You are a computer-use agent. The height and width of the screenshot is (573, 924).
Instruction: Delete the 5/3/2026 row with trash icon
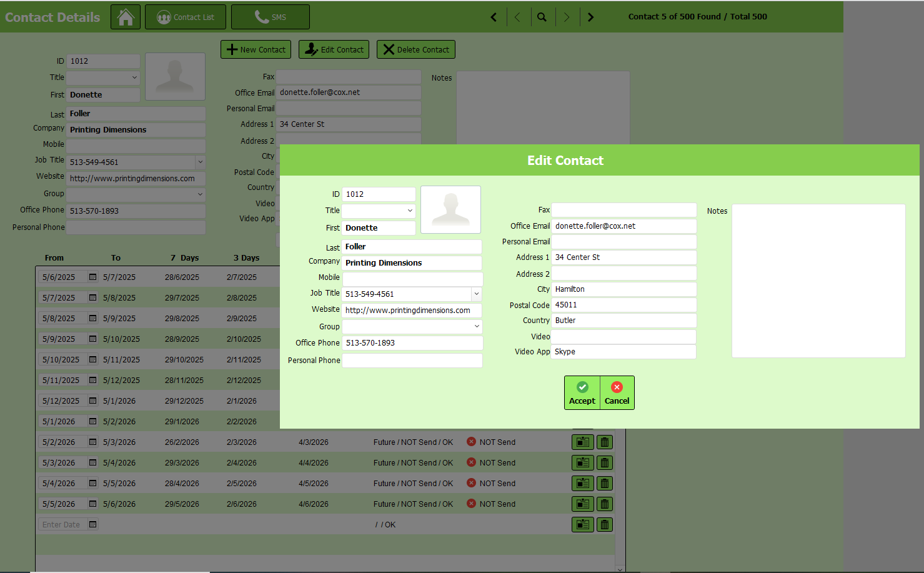click(605, 463)
